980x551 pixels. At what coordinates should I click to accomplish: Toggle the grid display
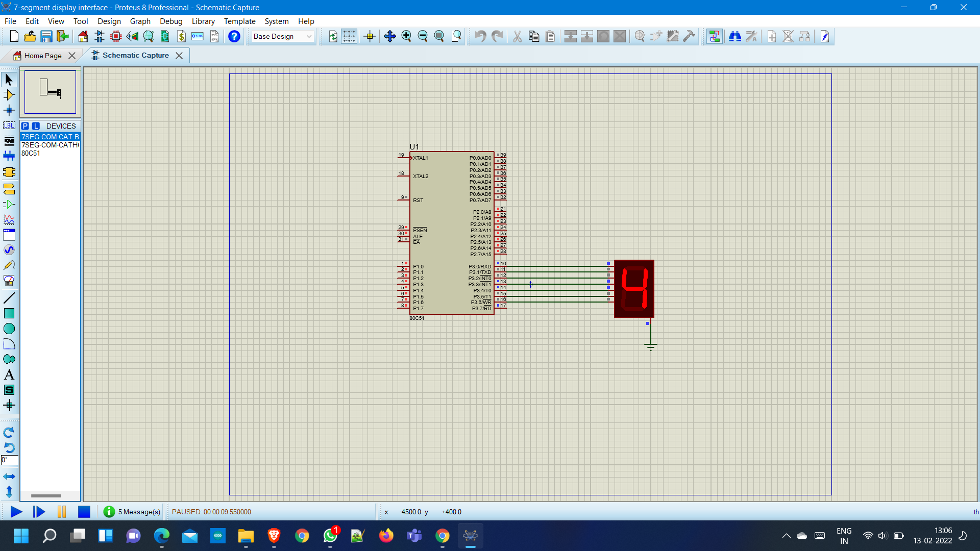tap(350, 36)
